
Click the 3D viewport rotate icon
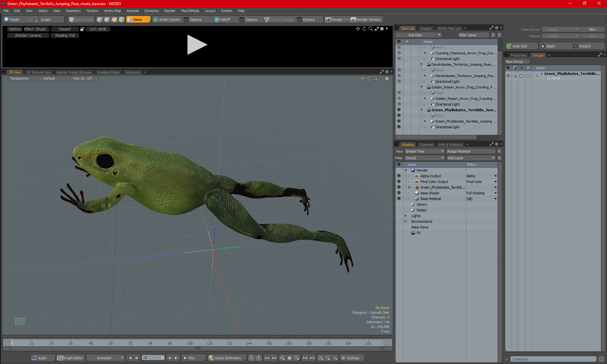369,79
